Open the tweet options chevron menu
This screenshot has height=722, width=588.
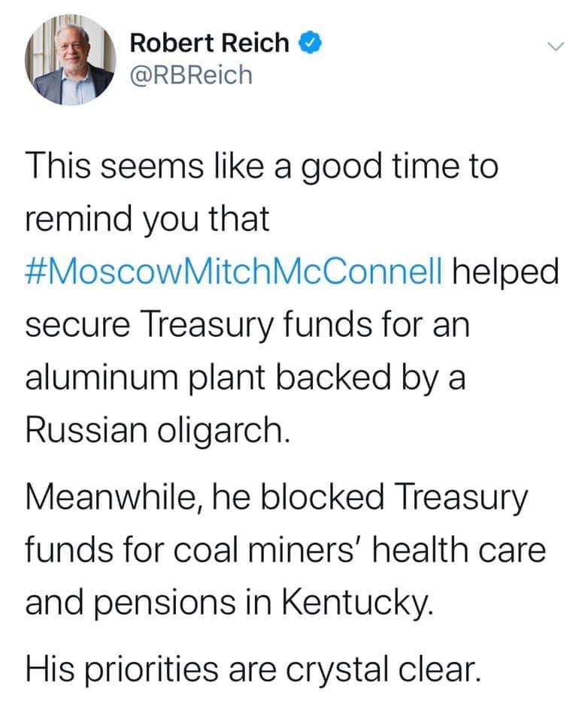(x=556, y=47)
